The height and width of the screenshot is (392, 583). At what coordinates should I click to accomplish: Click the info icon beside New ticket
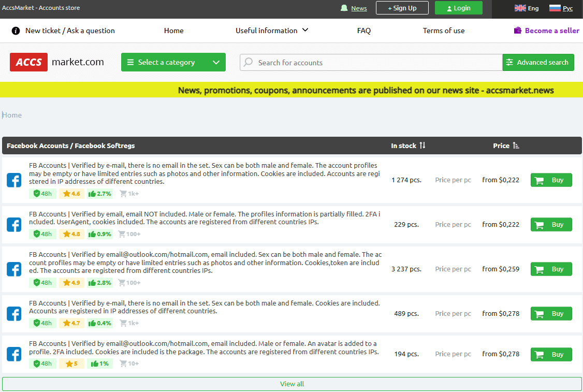click(16, 31)
